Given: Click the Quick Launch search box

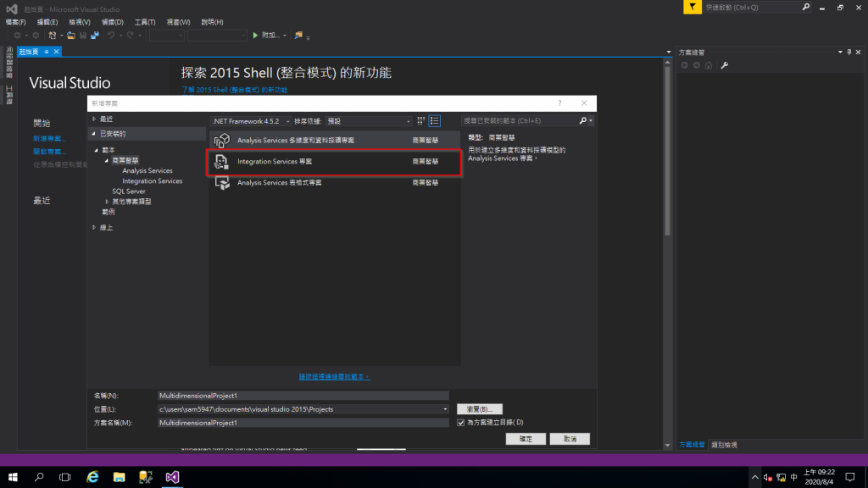Looking at the screenshot, I should tap(752, 7).
